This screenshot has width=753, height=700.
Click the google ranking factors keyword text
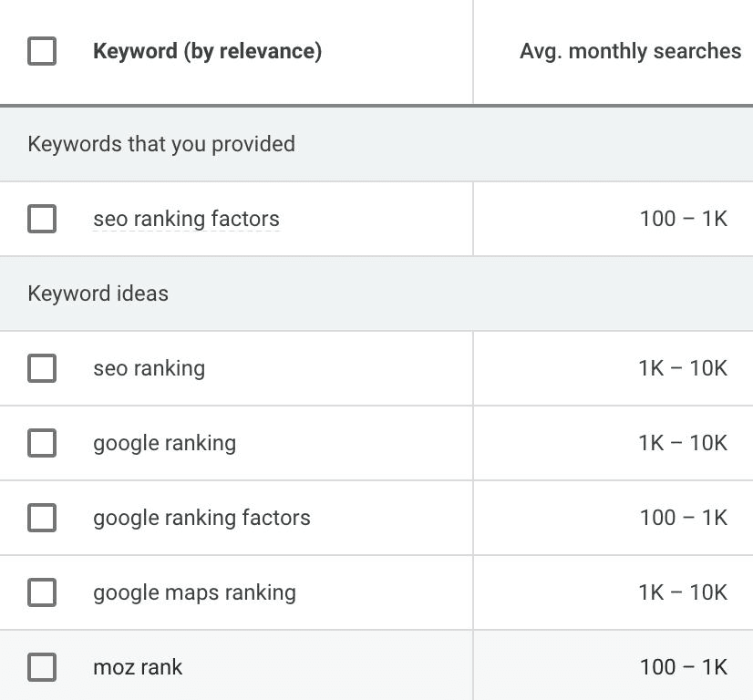(x=201, y=518)
